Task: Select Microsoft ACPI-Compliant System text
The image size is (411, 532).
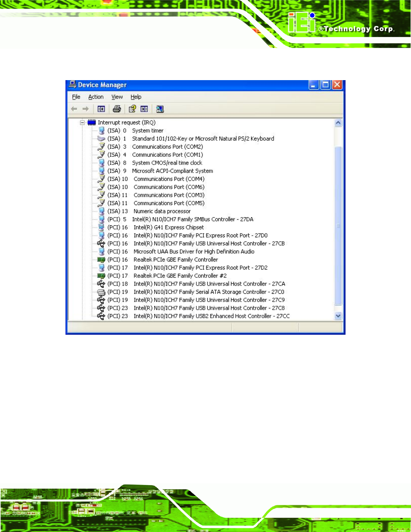Action: pos(172,171)
